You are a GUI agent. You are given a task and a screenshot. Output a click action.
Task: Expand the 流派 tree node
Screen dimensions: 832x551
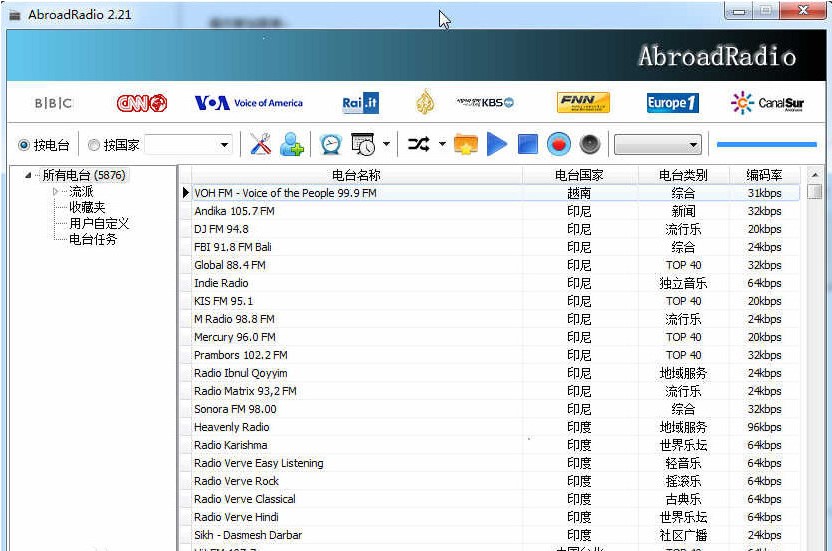click(56, 191)
